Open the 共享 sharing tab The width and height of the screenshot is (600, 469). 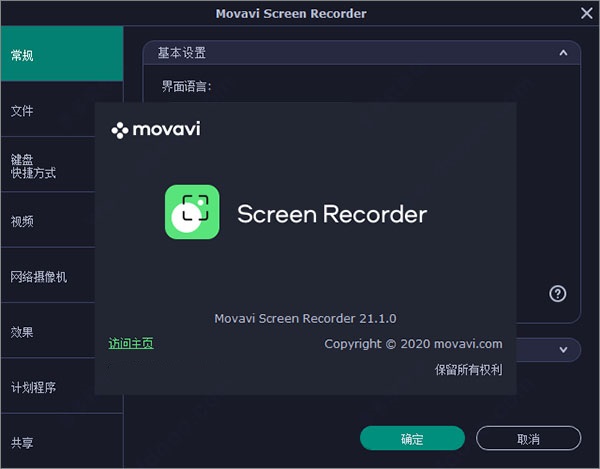pyautogui.click(x=62, y=442)
